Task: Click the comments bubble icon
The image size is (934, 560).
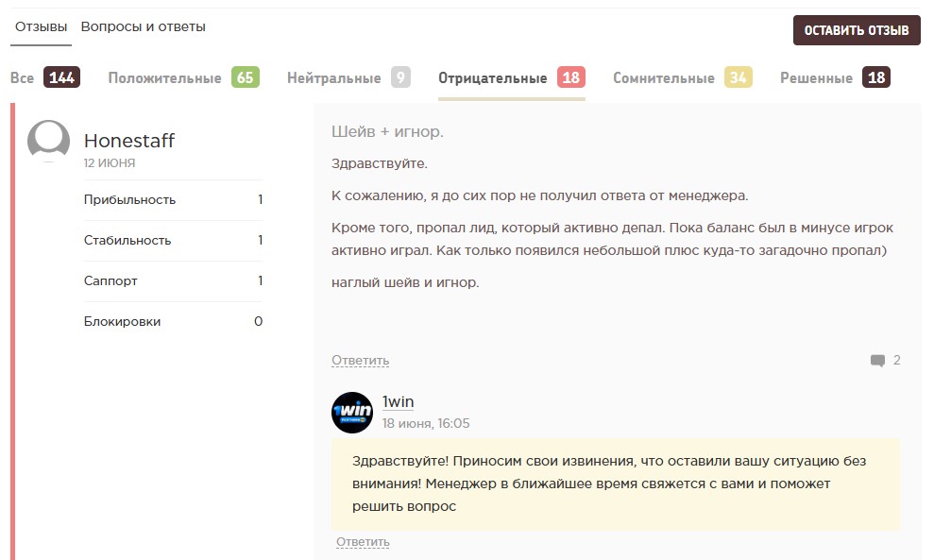Action: [877, 361]
